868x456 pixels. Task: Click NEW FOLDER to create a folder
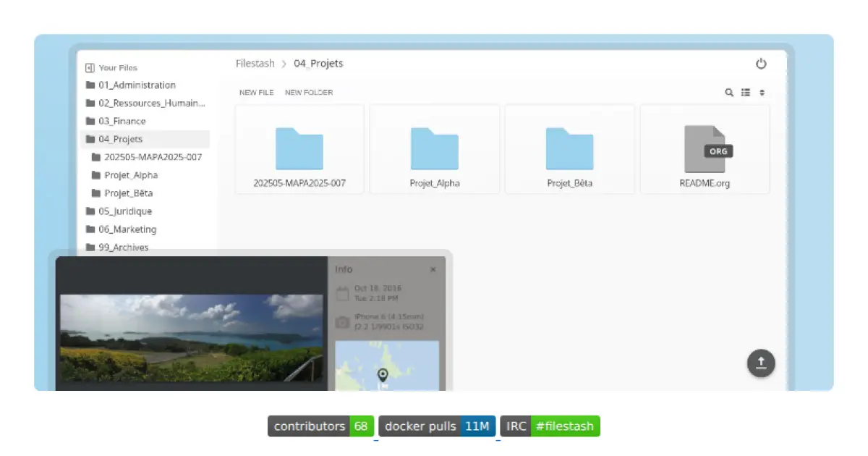click(309, 93)
